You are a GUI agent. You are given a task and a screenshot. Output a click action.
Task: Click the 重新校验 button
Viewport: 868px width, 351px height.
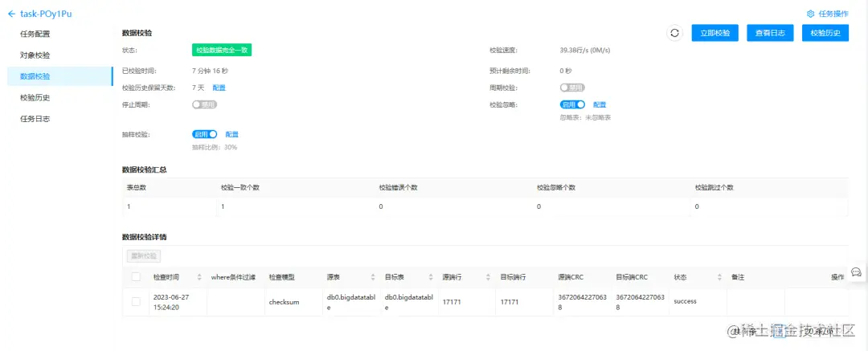pyautogui.click(x=144, y=255)
